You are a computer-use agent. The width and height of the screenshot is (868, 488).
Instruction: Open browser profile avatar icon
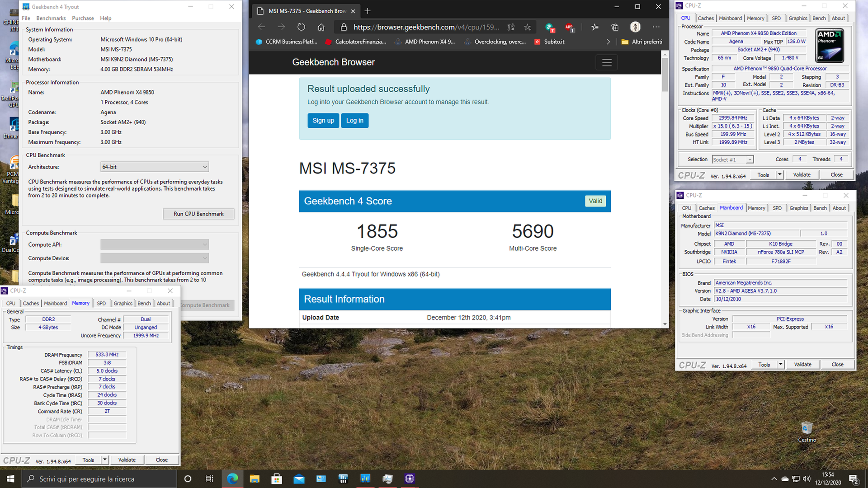click(x=635, y=27)
